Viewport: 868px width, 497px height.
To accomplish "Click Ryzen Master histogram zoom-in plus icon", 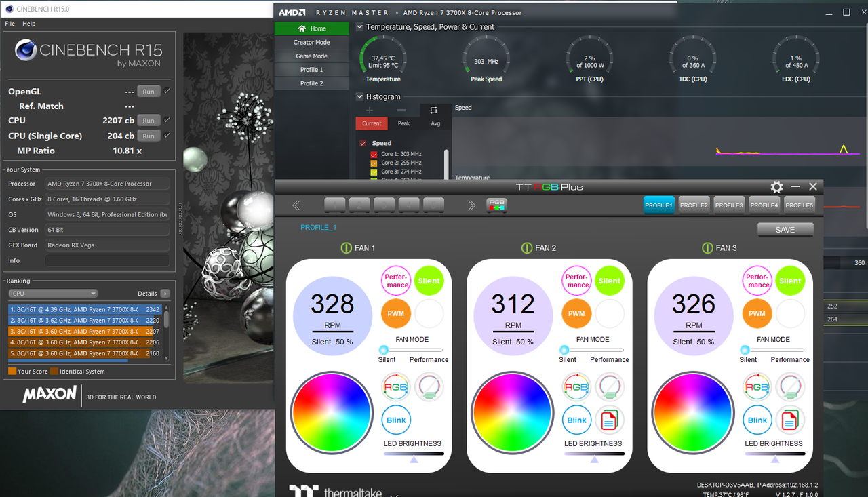I will point(370,110).
